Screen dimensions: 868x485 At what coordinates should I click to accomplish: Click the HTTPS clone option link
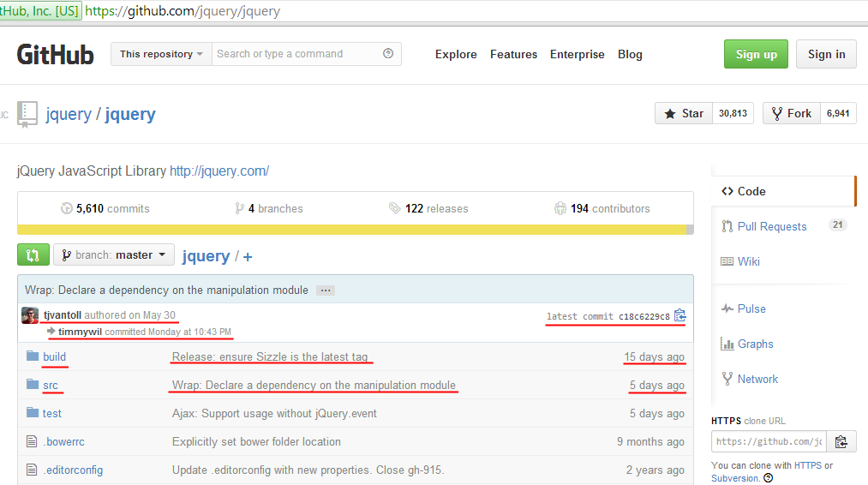pyautogui.click(x=808, y=465)
